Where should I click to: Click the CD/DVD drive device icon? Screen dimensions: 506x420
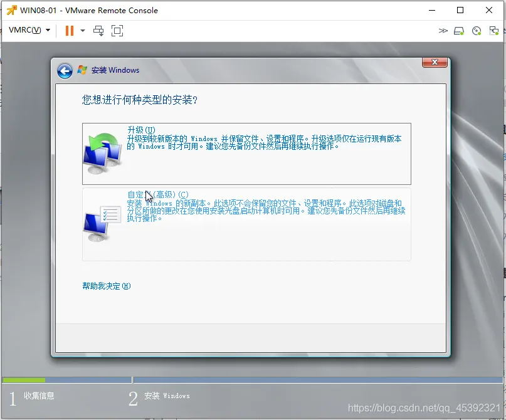477,31
